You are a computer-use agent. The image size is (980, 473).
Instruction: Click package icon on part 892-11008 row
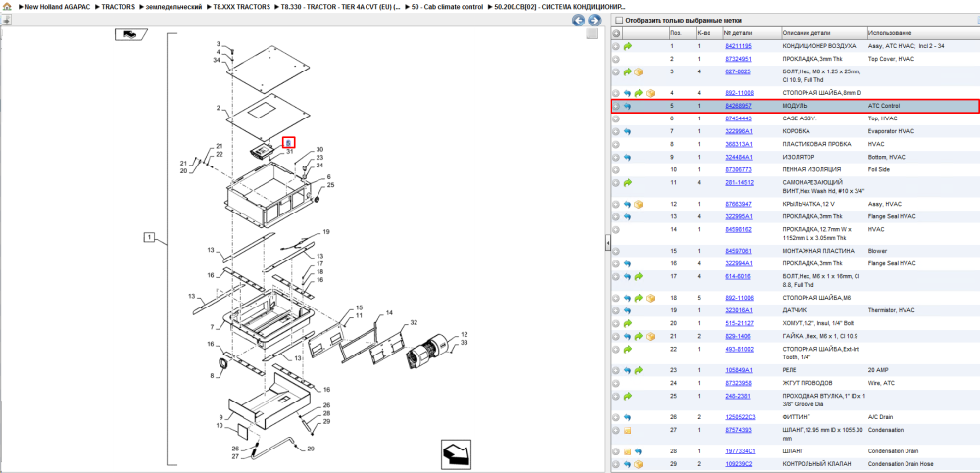[650, 93]
